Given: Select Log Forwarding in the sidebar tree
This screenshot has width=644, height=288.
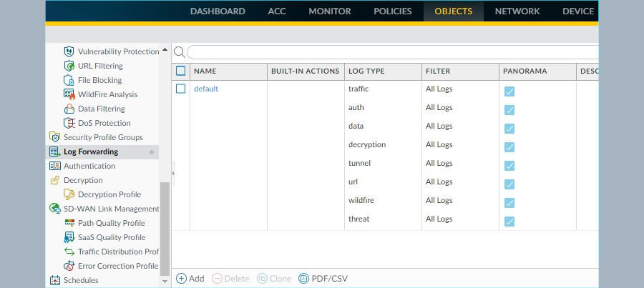Looking at the screenshot, I should pos(102,152).
